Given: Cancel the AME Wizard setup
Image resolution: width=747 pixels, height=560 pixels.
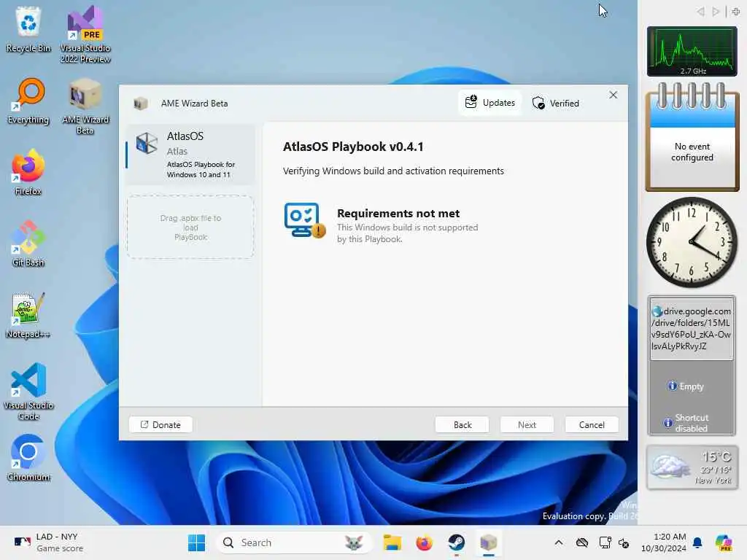Looking at the screenshot, I should [592, 425].
